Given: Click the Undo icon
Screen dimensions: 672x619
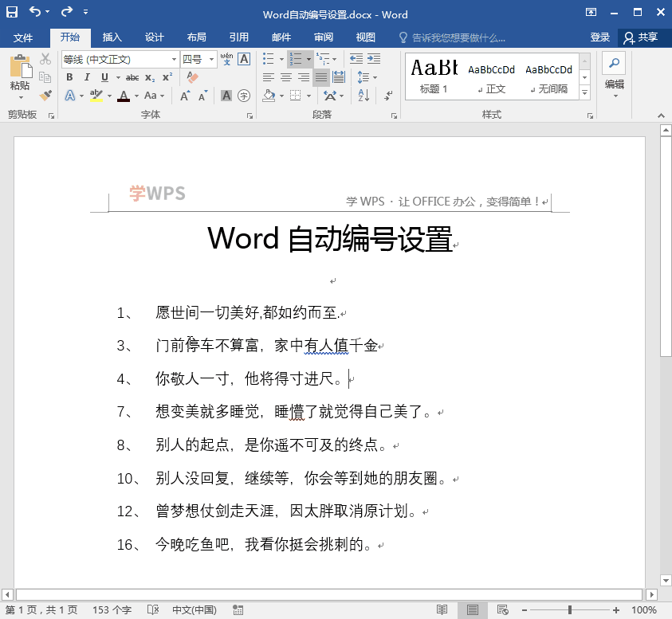Looking at the screenshot, I should [x=34, y=12].
